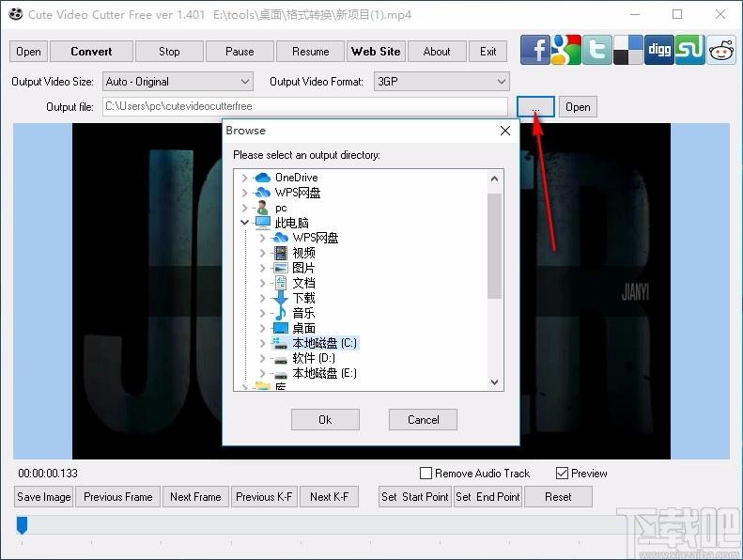
Task: Go to Previous Frame
Action: (118, 497)
